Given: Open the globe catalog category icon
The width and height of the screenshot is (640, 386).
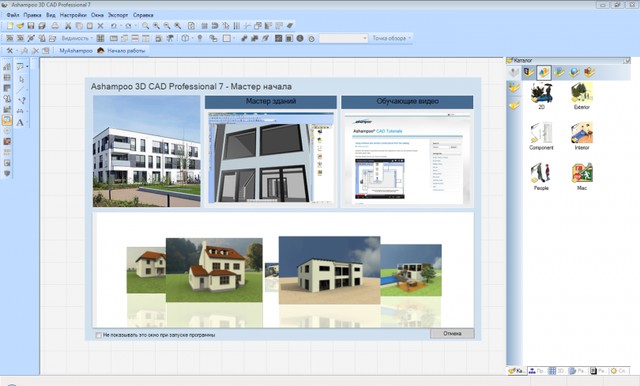Looking at the screenshot, I should [574, 73].
